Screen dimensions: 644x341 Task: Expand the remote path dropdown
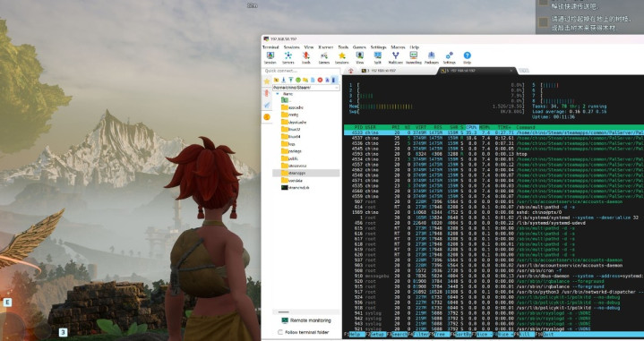click(337, 88)
